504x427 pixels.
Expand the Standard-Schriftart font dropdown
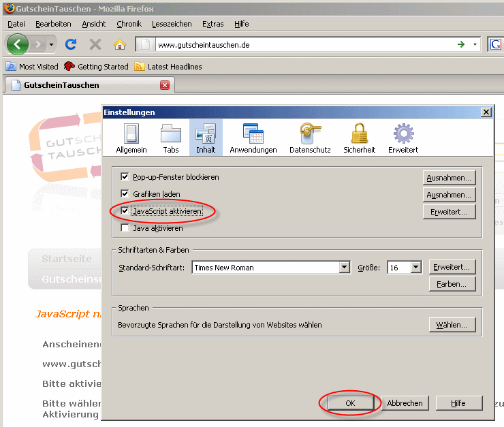(x=345, y=268)
